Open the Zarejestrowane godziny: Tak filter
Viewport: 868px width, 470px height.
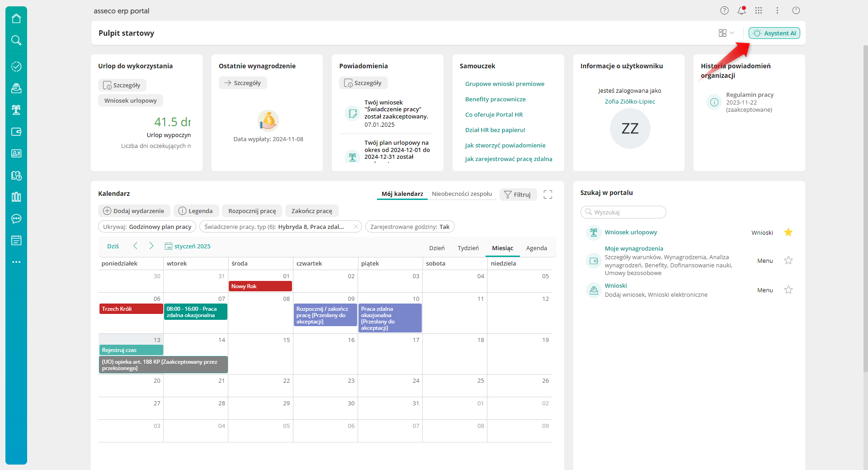(410, 227)
